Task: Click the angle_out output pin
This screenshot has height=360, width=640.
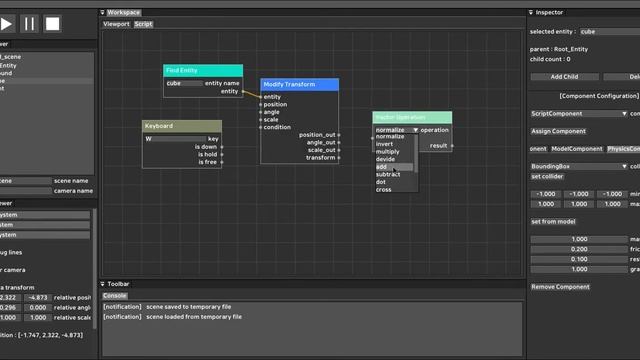Action: [x=339, y=143]
